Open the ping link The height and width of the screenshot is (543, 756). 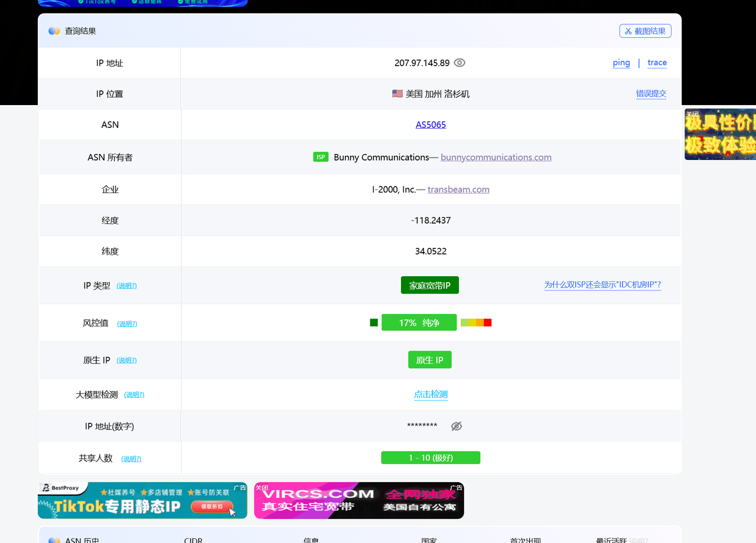point(621,63)
